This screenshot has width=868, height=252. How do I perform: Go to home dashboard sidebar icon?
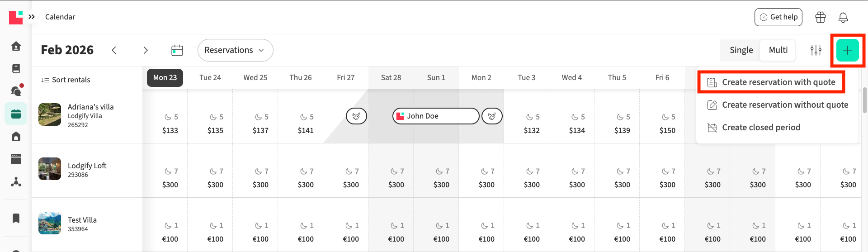(x=16, y=46)
